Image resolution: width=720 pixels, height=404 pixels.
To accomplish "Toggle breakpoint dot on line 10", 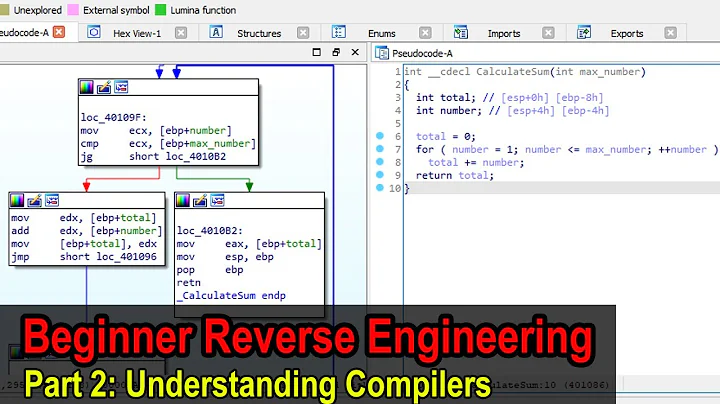I will [380, 187].
